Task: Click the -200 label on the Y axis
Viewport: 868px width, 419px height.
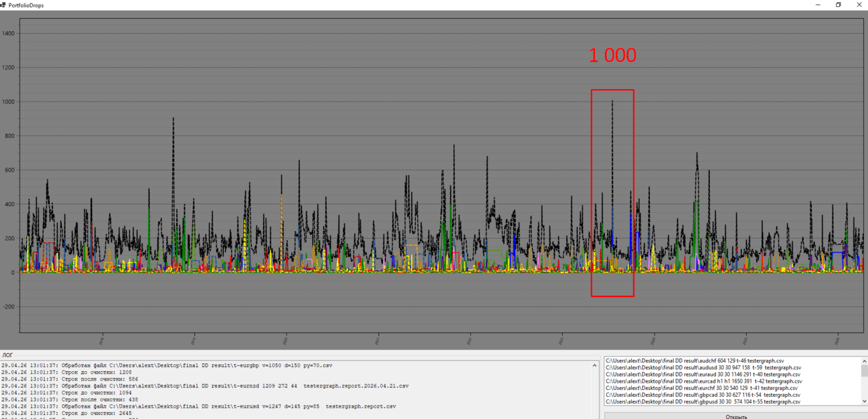Action: (x=9, y=307)
